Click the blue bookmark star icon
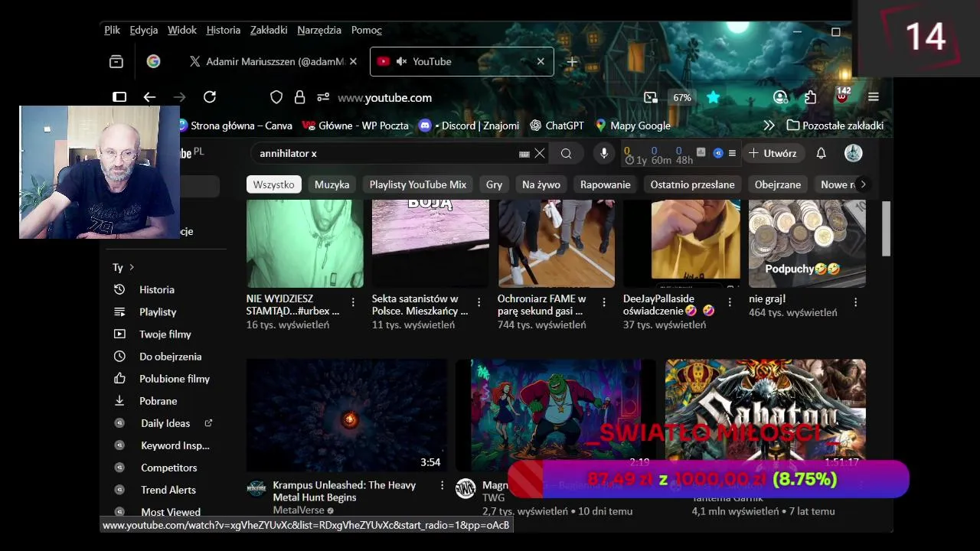 714,97
